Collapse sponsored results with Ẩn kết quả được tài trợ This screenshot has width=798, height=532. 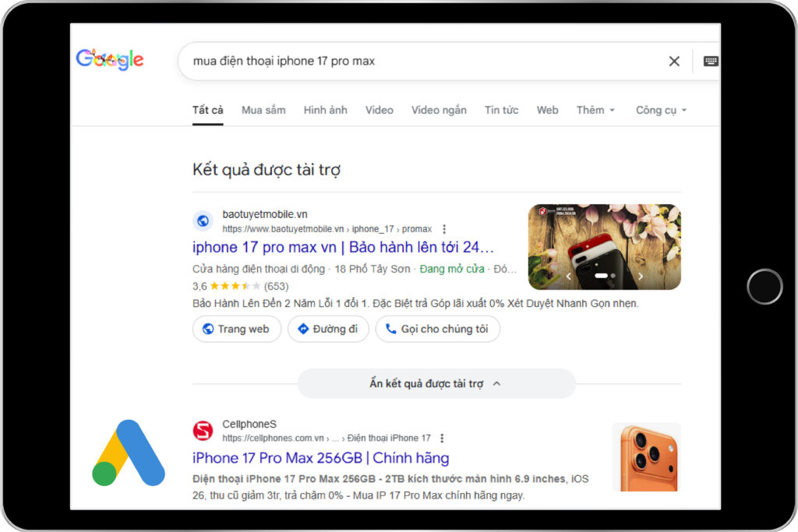click(436, 384)
